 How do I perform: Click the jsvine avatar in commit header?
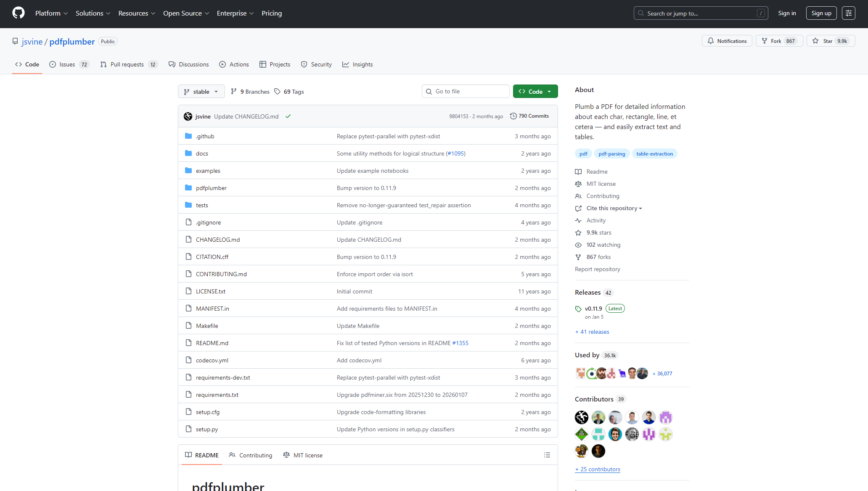pyautogui.click(x=188, y=116)
